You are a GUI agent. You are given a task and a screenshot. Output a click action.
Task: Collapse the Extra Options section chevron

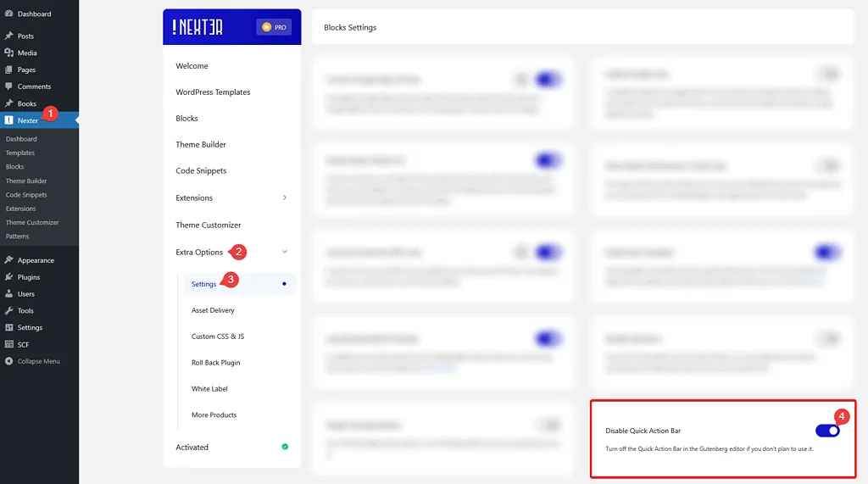(x=284, y=252)
